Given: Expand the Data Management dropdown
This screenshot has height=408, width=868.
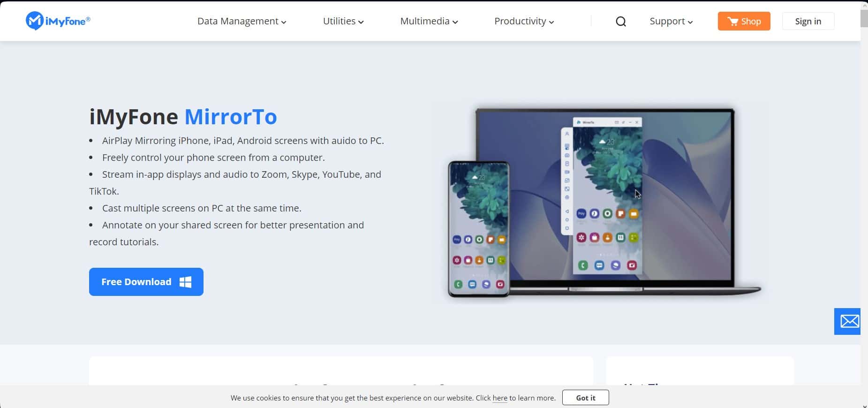Looking at the screenshot, I should [x=242, y=21].
